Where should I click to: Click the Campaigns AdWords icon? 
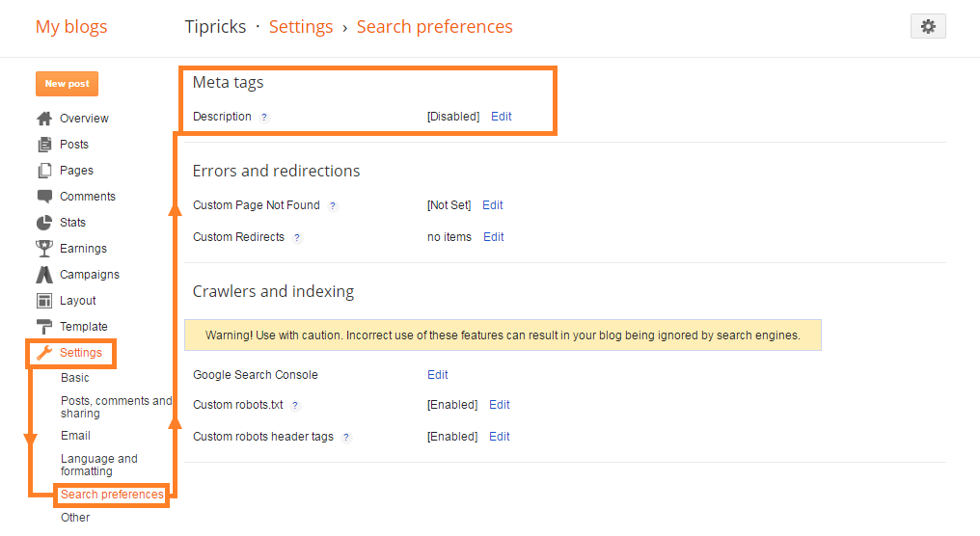point(44,275)
